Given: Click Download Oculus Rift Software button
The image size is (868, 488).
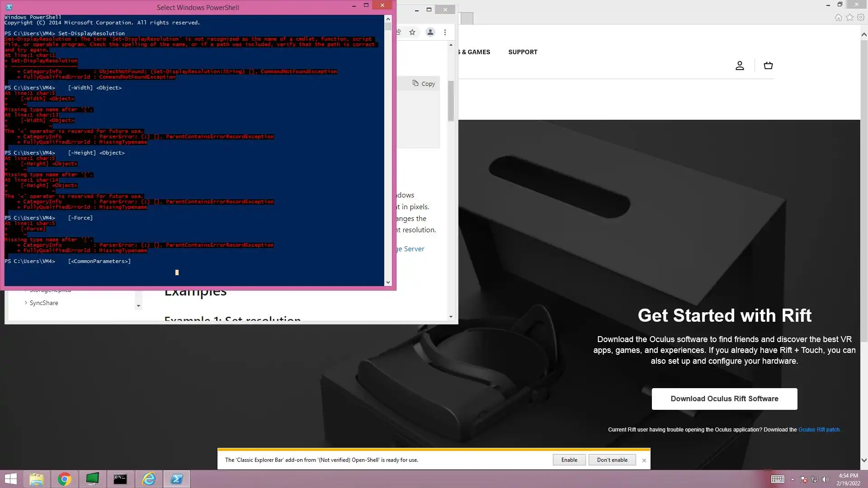Looking at the screenshot, I should coord(724,399).
